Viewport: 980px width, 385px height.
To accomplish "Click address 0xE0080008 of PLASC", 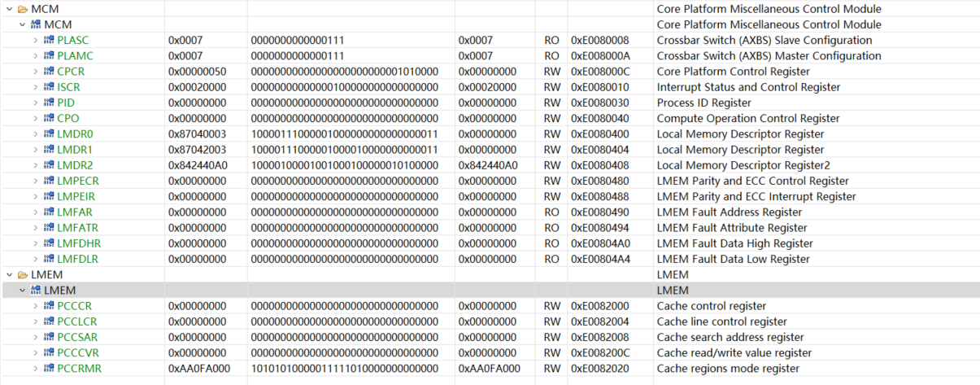I will point(600,40).
